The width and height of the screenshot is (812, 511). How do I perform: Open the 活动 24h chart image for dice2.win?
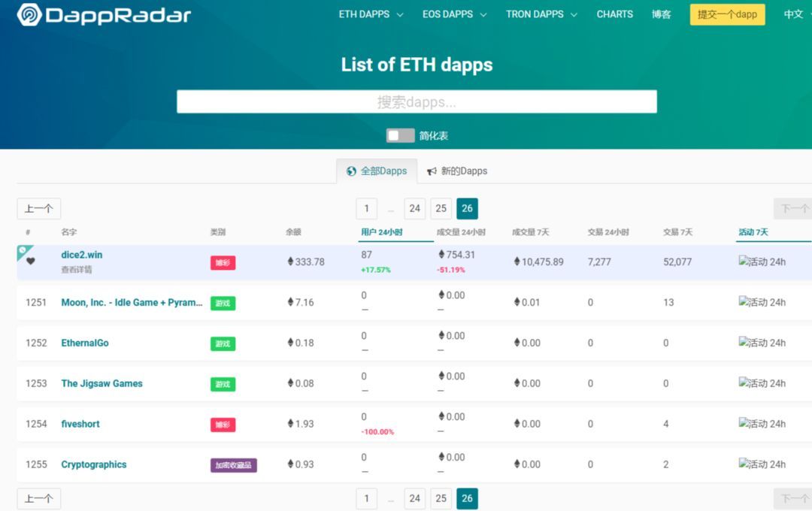point(762,262)
